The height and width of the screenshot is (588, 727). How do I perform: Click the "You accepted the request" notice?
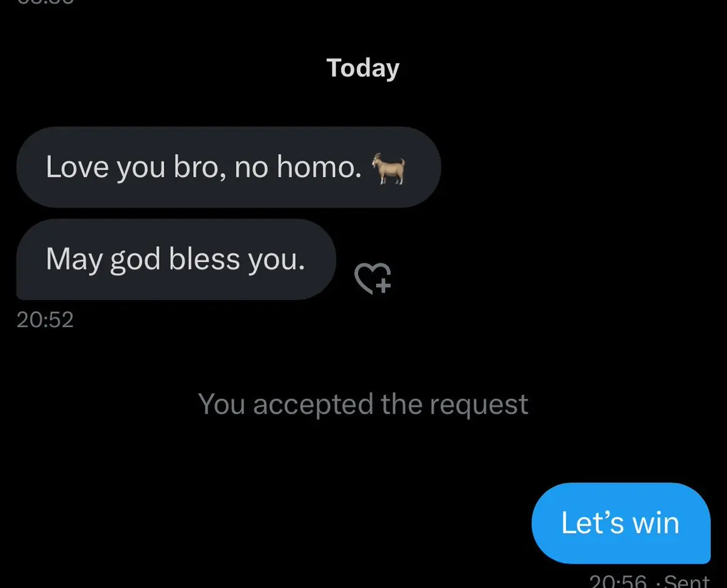tap(363, 404)
